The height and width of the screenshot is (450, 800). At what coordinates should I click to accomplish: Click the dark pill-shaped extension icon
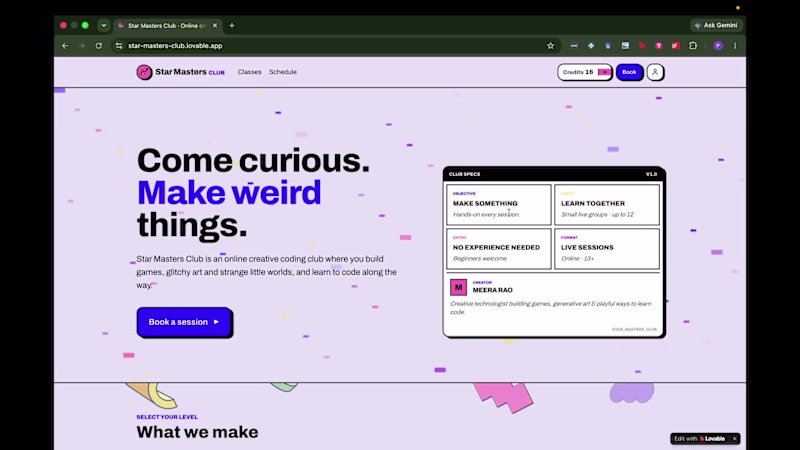(x=574, y=46)
